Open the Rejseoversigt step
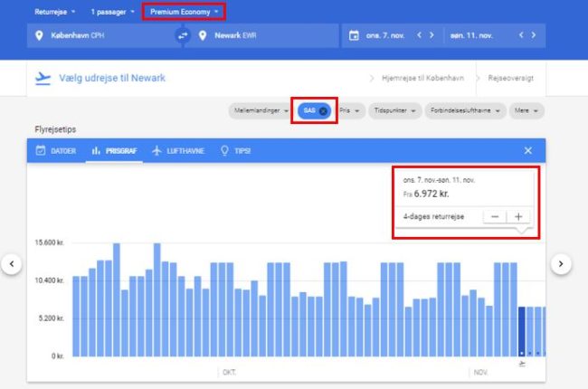This screenshot has width=588, height=389. click(510, 79)
